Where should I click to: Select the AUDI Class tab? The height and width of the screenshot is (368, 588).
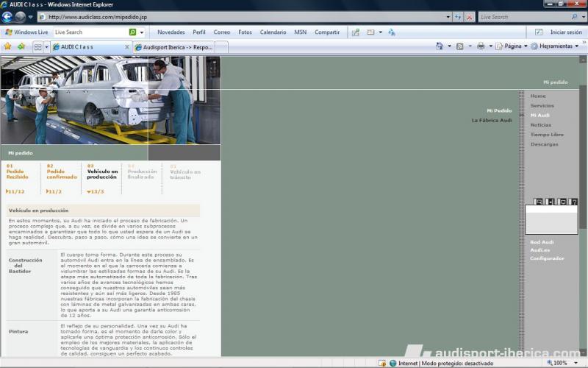(88, 47)
